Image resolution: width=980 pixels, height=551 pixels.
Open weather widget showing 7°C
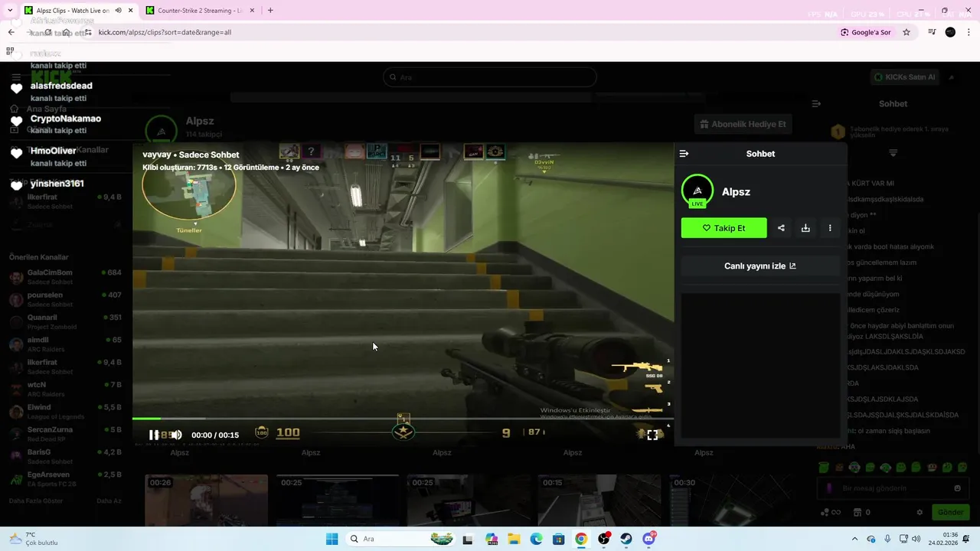click(x=34, y=539)
